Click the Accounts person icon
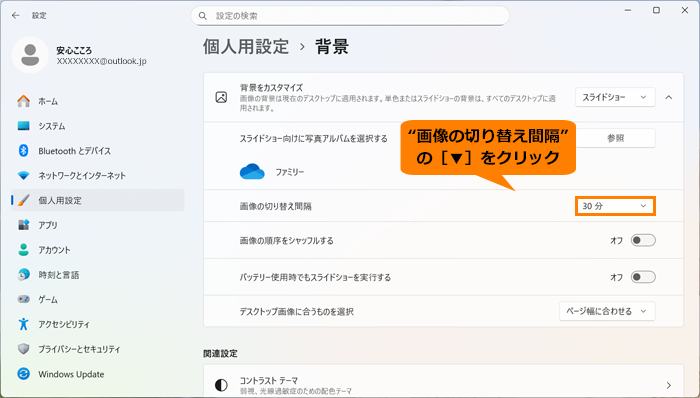700x398 pixels. 24,250
